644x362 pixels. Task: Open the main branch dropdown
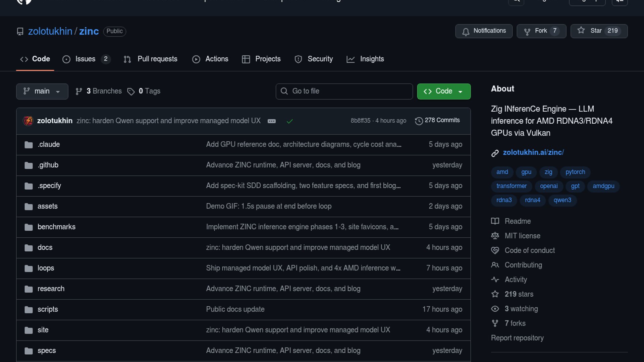(x=42, y=91)
